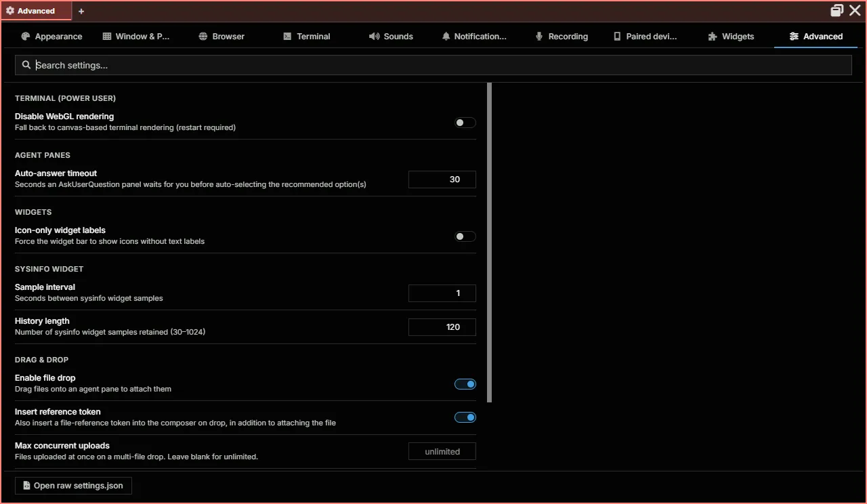The image size is (867, 504).
Task: Turn on Icon-only widget labels switch
Action: coord(465,236)
